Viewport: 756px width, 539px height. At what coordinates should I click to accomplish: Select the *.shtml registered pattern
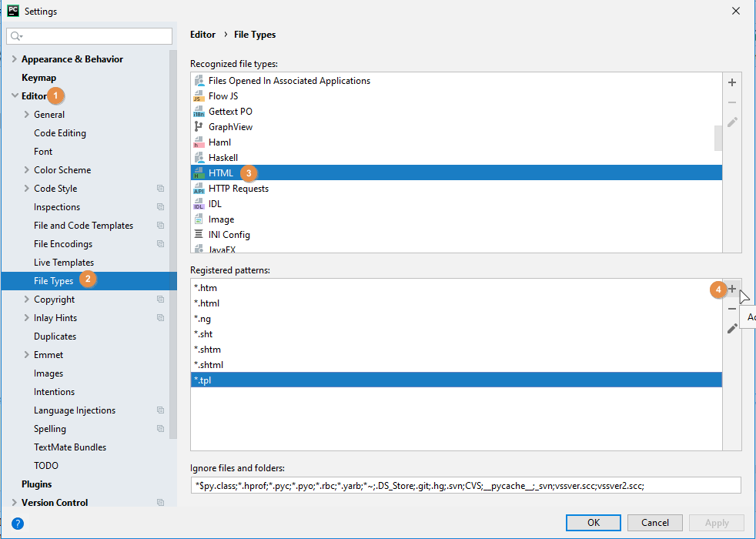tap(456, 365)
